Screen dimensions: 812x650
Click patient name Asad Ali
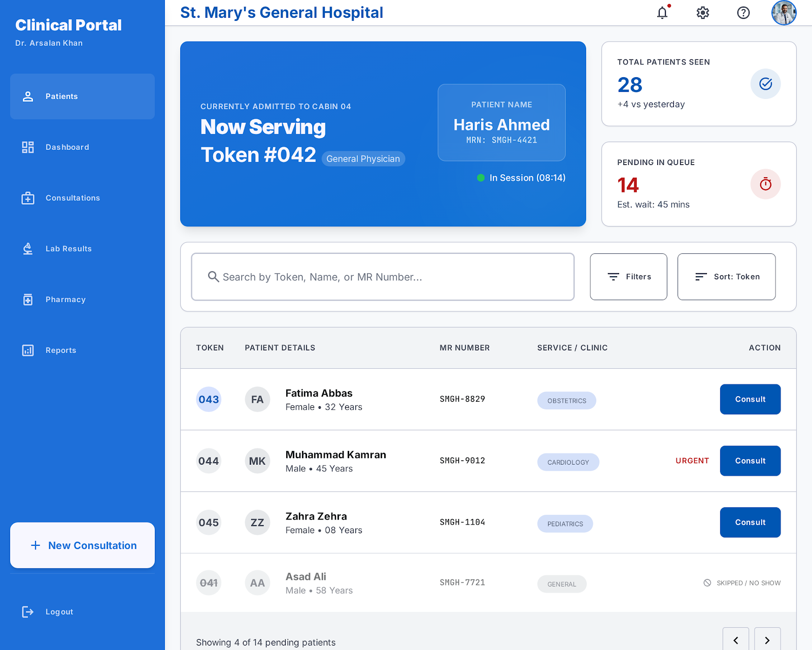(306, 577)
